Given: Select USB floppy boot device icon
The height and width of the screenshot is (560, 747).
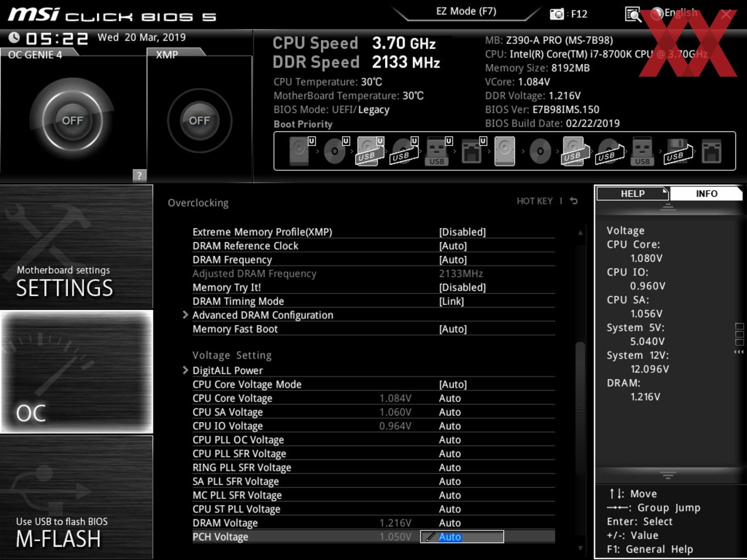Looking at the screenshot, I should click(x=678, y=151).
